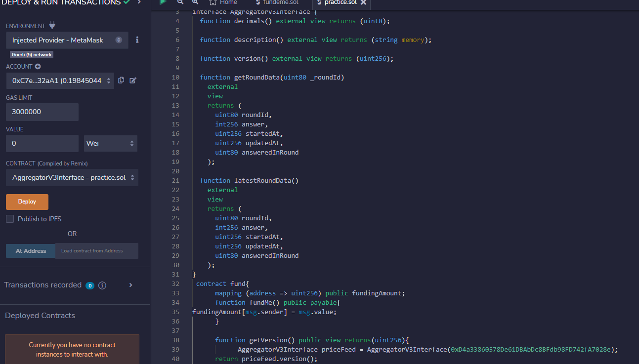639x364 pixels.
Task: Click the green run script play icon
Action: 163,2
